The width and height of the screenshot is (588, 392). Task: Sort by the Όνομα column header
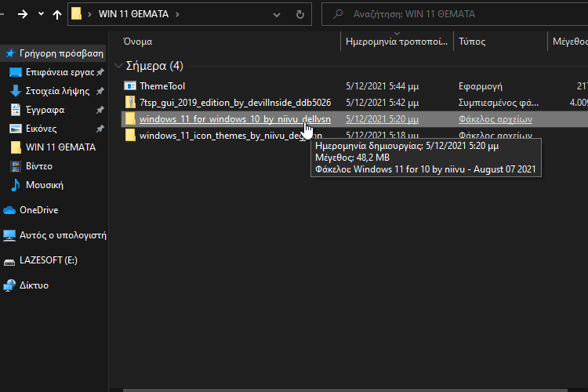pos(138,42)
